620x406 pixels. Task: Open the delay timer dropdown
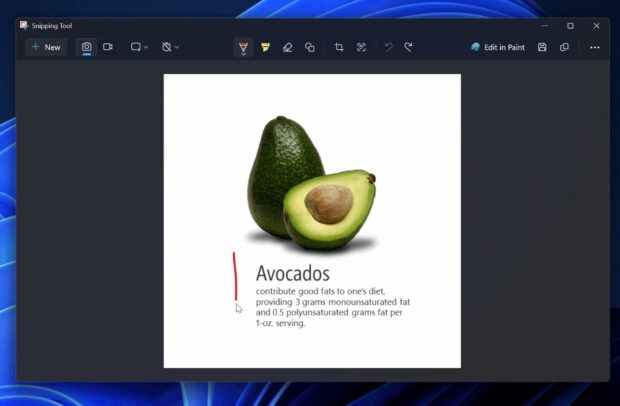pyautogui.click(x=171, y=47)
